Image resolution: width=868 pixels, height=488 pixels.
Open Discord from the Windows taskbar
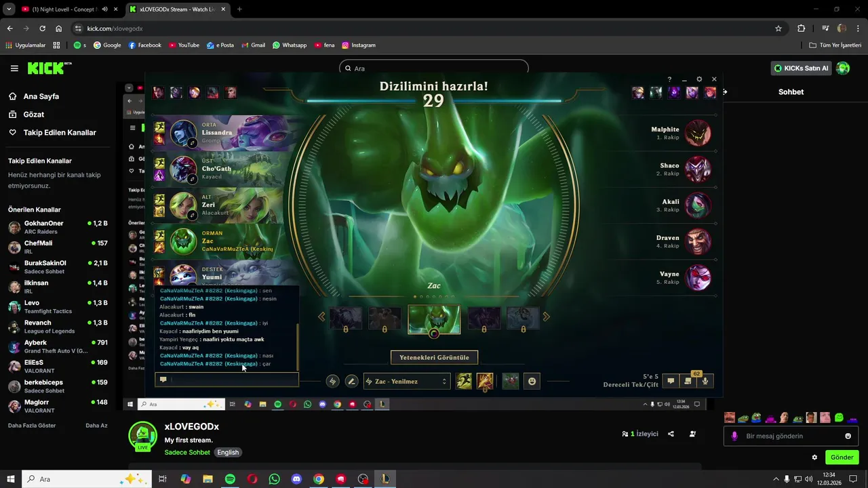click(x=296, y=479)
